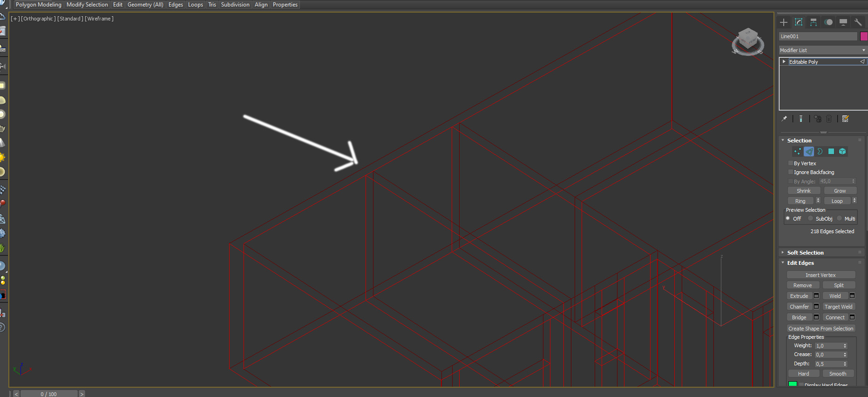Click the Remove edges button

pyautogui.click(x=803, y=285)
